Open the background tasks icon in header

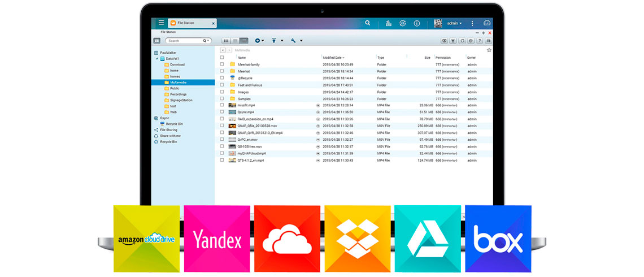(x=389, y=23)
